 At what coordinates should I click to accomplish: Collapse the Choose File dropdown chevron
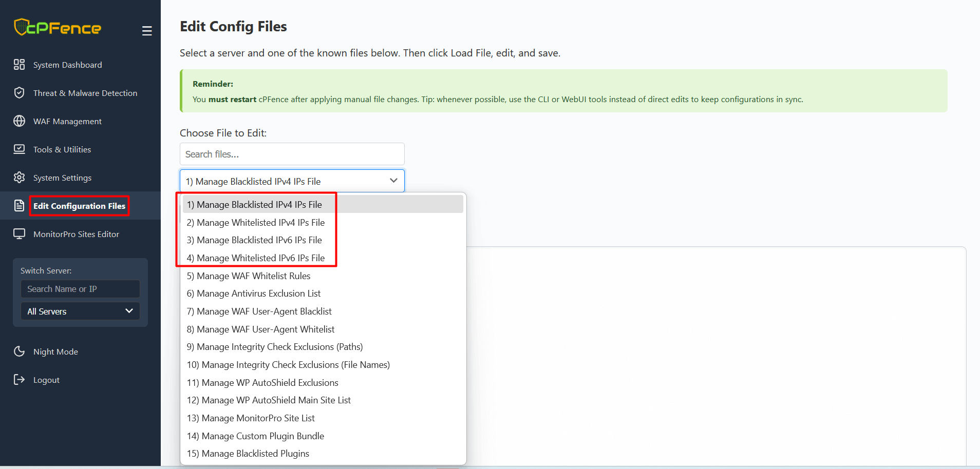coord(393,181)
